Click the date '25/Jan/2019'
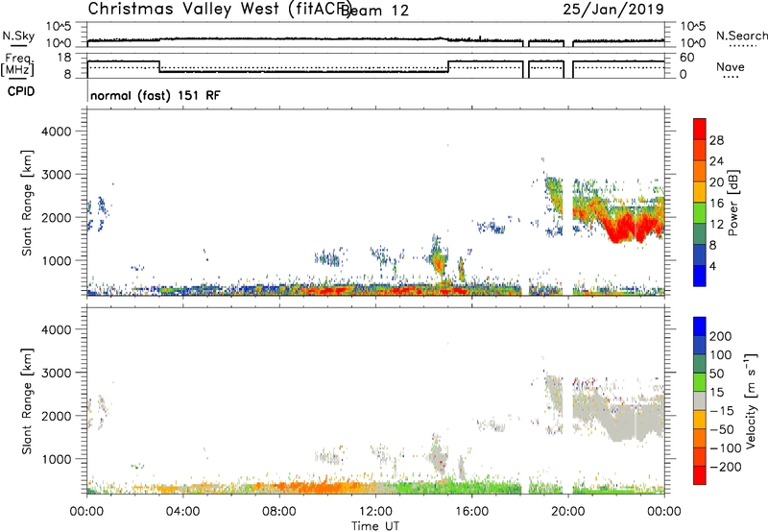The image size is (768, 532). 613,9
